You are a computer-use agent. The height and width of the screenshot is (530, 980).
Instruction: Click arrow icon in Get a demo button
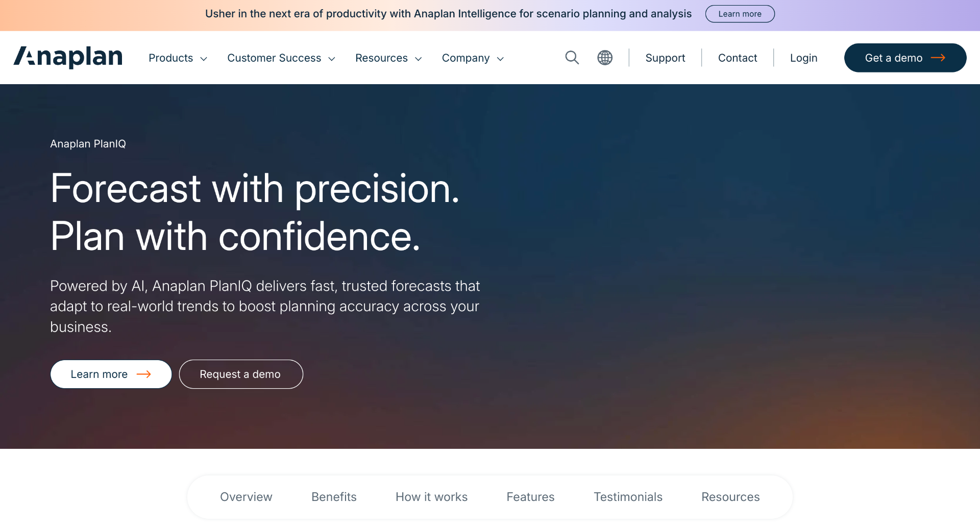click(x=938, y=58)
